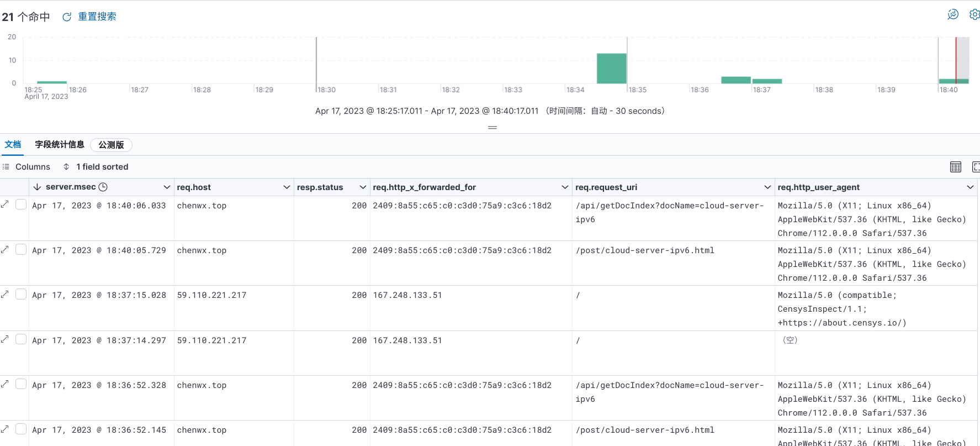Click the edit visualization icon at top right

point(953,14)
